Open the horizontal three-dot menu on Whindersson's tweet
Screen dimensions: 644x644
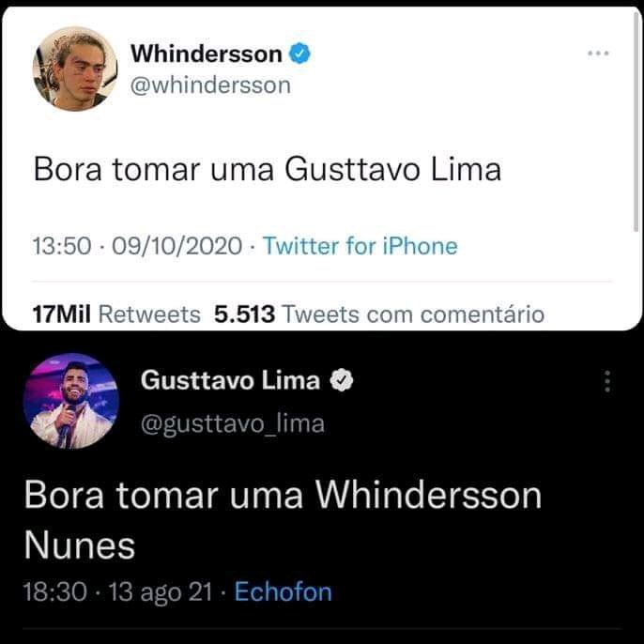point(598,53)
